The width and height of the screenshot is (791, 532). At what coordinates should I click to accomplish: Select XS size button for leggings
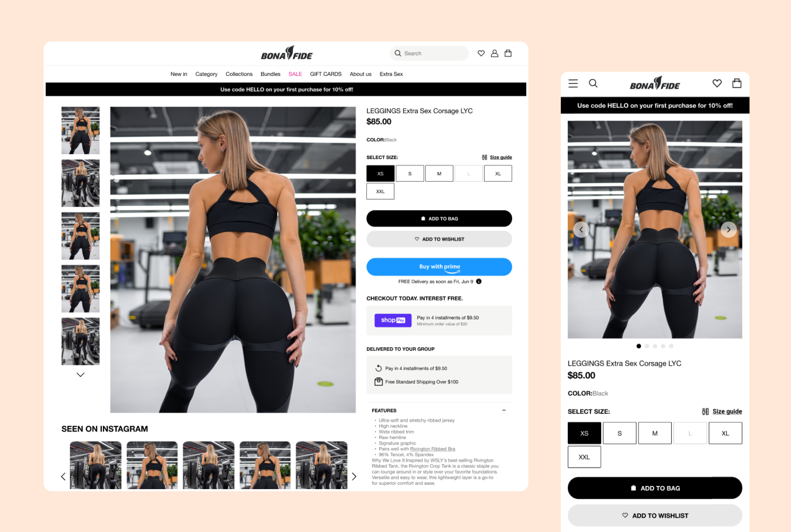coord(381,173)
